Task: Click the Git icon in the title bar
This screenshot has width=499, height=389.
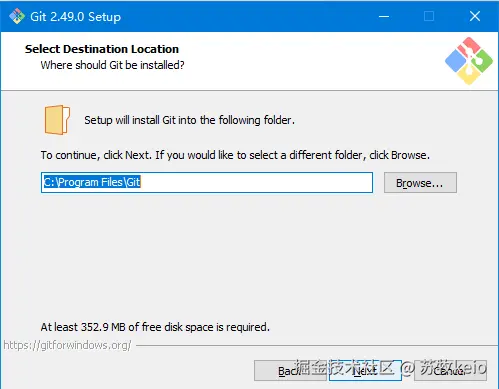Action: (17, 16)
